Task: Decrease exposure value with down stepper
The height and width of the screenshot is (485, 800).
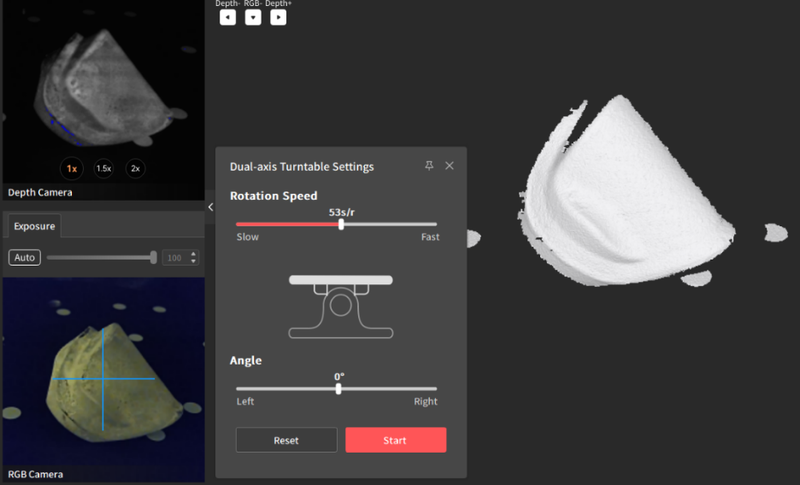Action: pyautogui.click(x=194, y=262)
